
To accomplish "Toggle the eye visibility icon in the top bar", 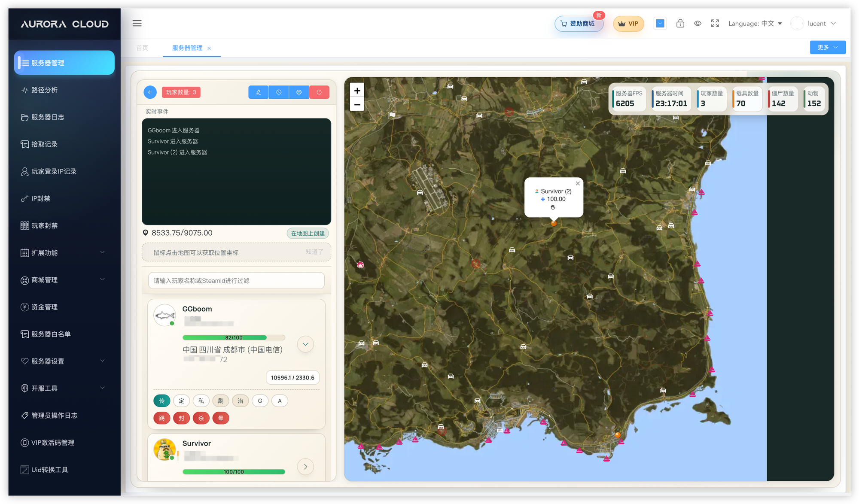I will coord(698,23).
